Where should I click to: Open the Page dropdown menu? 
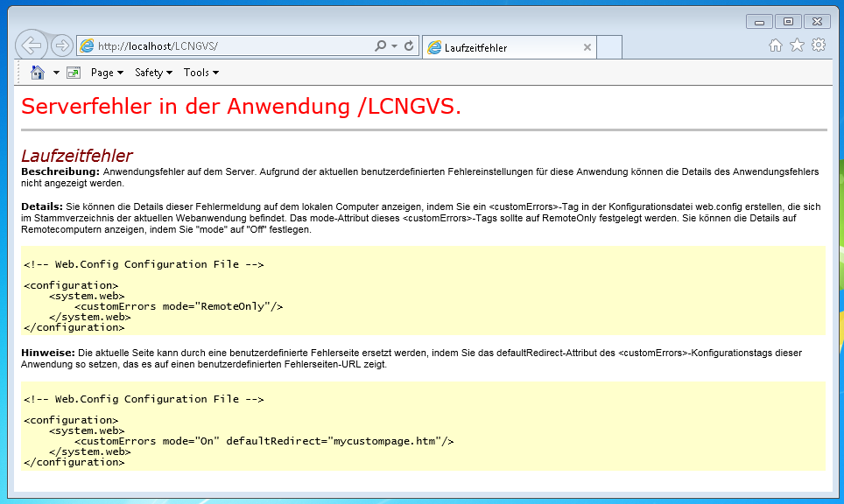(x=107, y=73)
